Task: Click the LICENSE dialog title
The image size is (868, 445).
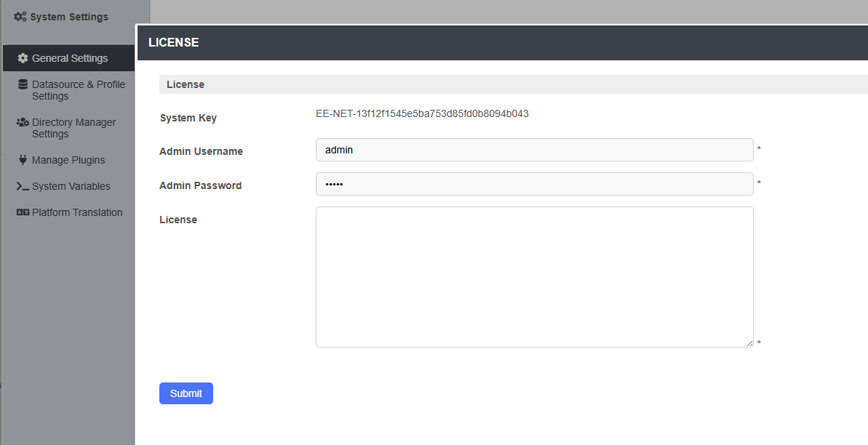Action: point(173,43)
